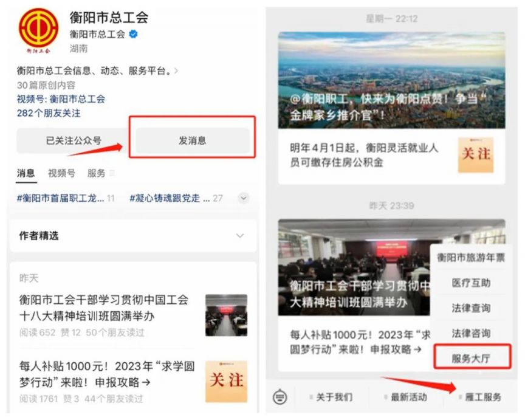The width and height of the screenshot is (525, 420).
Task: Open the 关于我们 bottom menu
Action: click(x=334, y=398)
